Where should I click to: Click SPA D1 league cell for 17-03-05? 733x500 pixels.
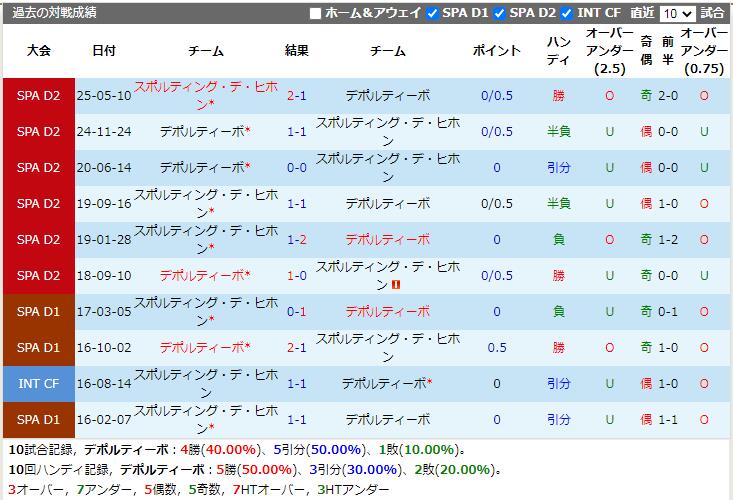[39, 312]
